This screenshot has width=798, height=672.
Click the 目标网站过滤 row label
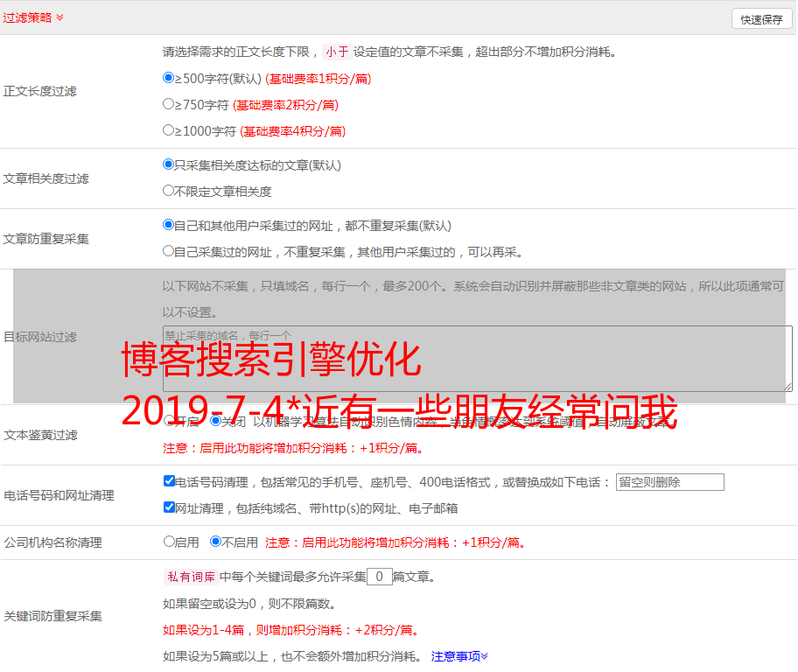pos(40,337)
